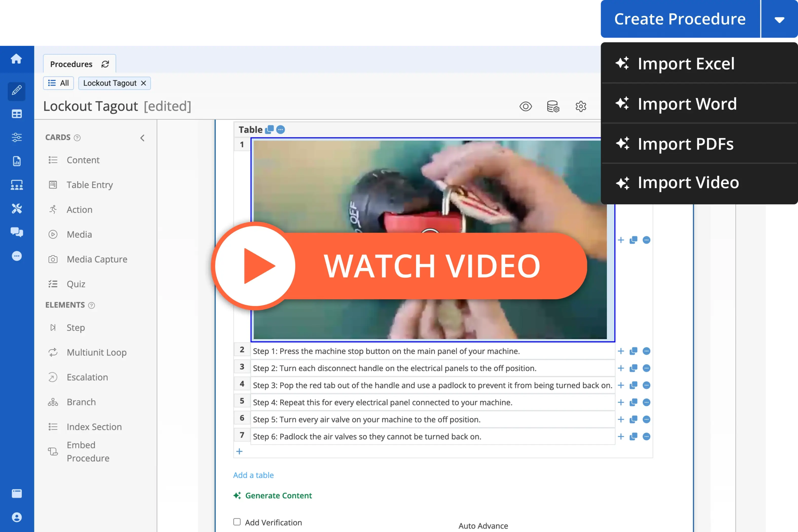
Task: Open the Create Procedure dropdown arrow
Action: coord(779,19)
